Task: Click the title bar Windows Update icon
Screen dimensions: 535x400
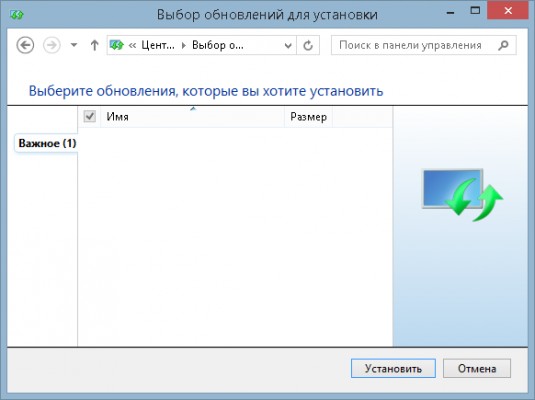Action: (16, 14)
